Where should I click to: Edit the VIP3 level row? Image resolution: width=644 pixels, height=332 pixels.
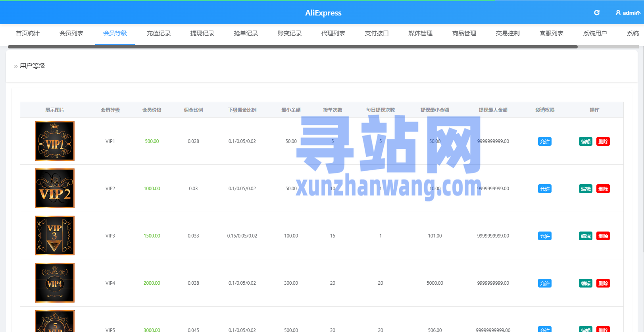[586, 236]
